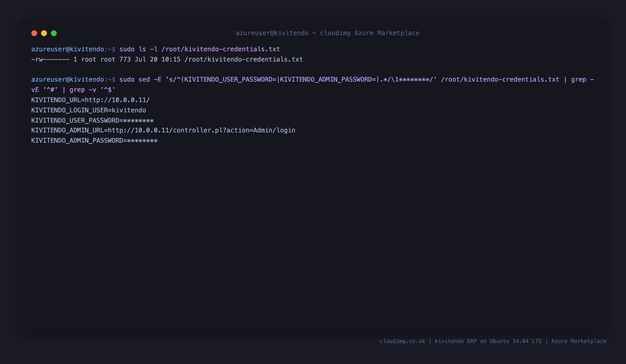Screen dimensions: 626x364
Task: Click the 'KIVITENDO_LOGIN_USER=kivitendo' output line
Action: click(89, 110)
